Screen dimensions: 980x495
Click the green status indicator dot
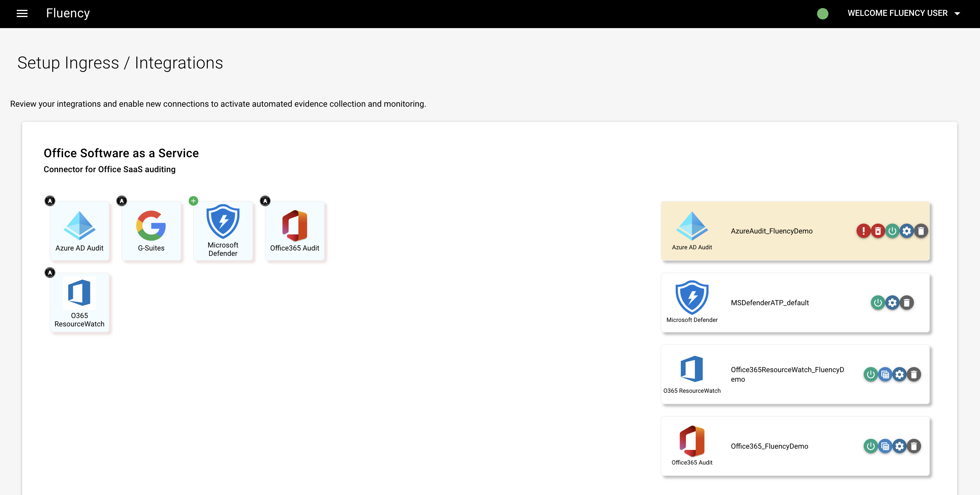[x=822, y=14]
